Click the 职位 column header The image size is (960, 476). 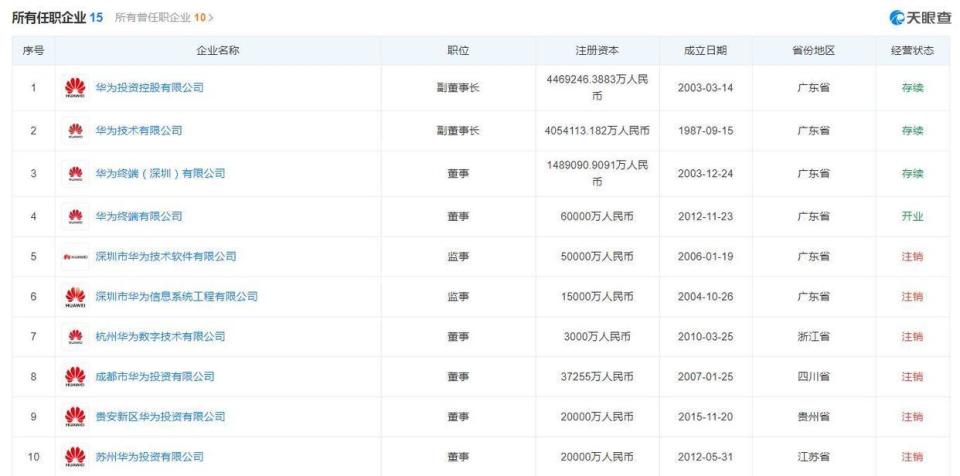(458, 51)
